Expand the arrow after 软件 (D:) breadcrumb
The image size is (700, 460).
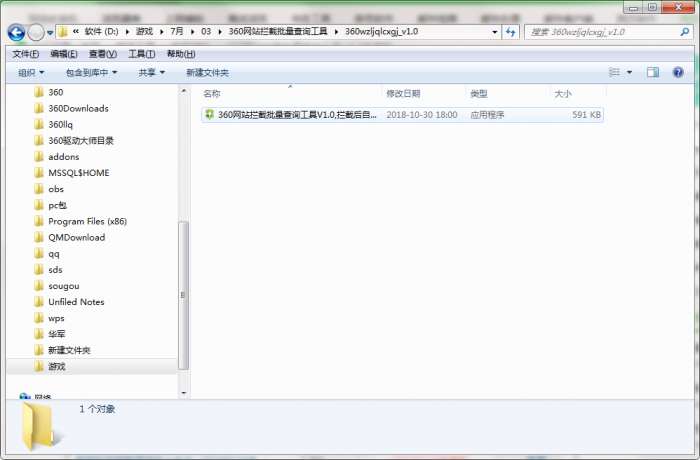[x=127, y=32]
